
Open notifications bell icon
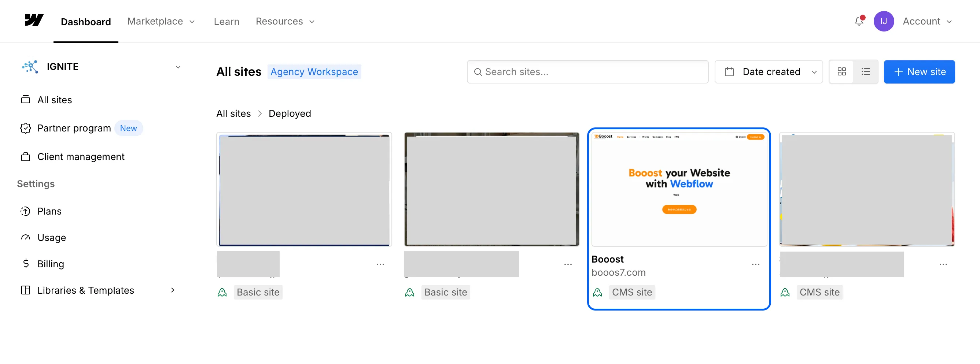[x=859, y=21]
